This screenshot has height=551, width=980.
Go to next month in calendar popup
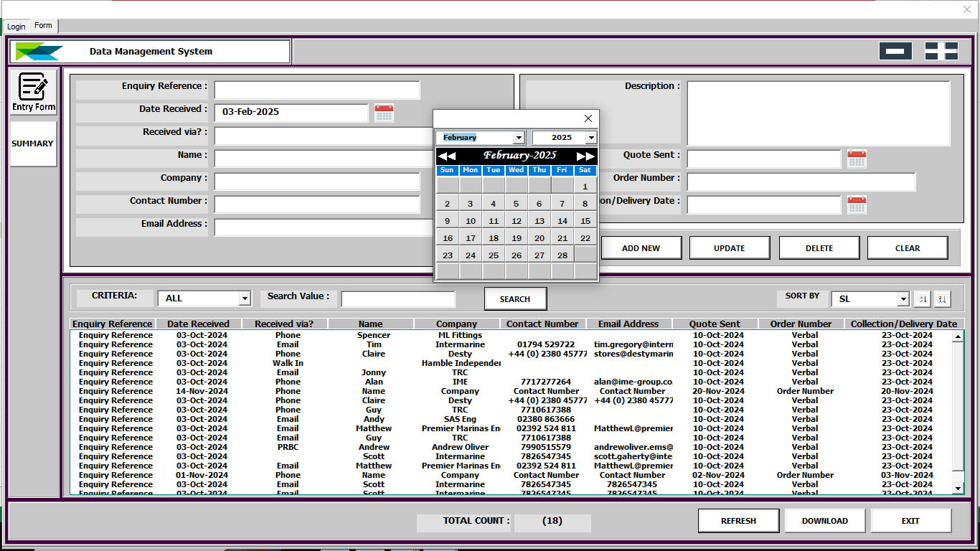(x=585, y=156)
